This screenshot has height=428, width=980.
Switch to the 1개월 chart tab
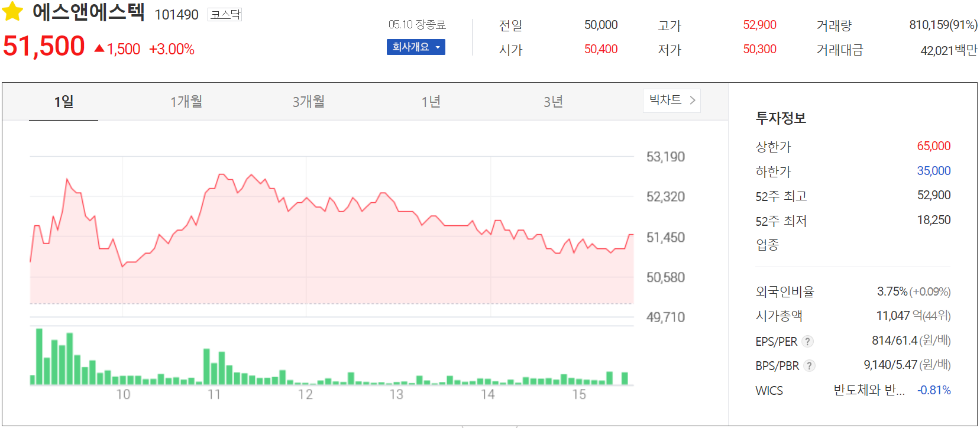[x=186, y=102]
